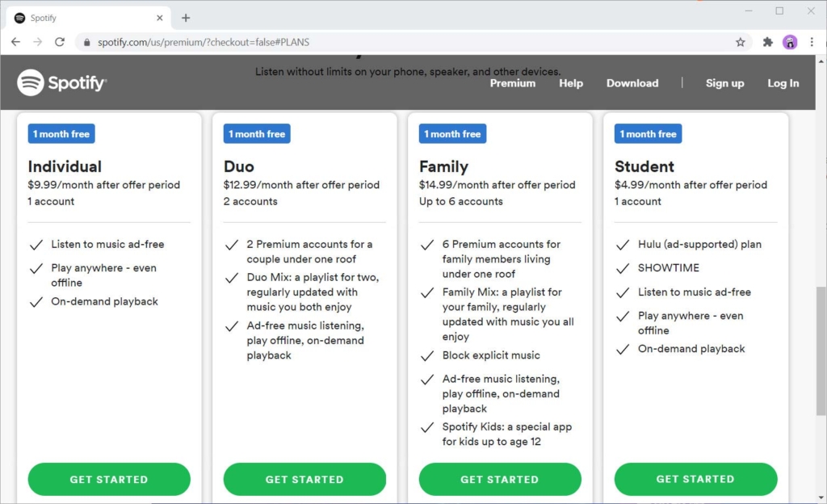Click Get Started for the Student plan
The width and height of the screenshot is (827, 504).
click(x=695, y=479)
